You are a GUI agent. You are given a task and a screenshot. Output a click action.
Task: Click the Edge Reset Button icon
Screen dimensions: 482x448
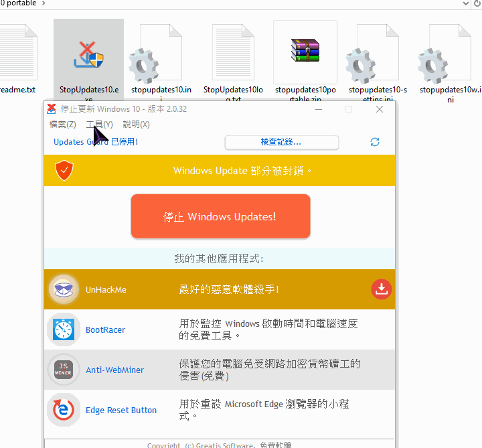[64, 410]
